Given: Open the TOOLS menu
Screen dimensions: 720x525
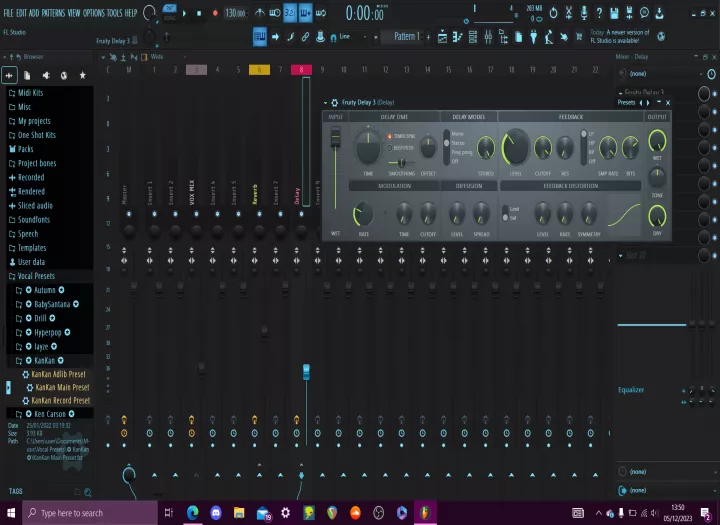Looking at the screenshot, I should click(x=114, y=13).
